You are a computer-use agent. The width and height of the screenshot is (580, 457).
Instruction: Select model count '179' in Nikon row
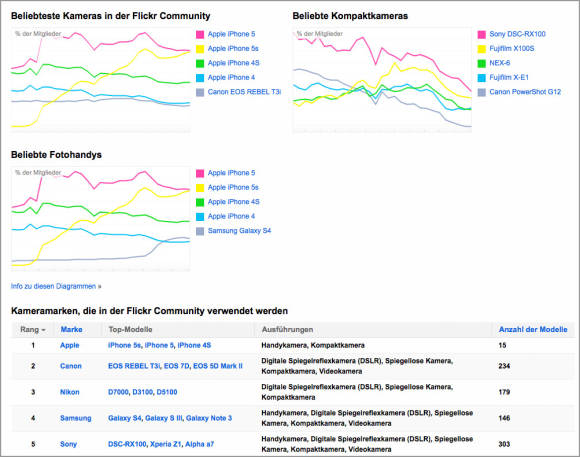(504, 392)
